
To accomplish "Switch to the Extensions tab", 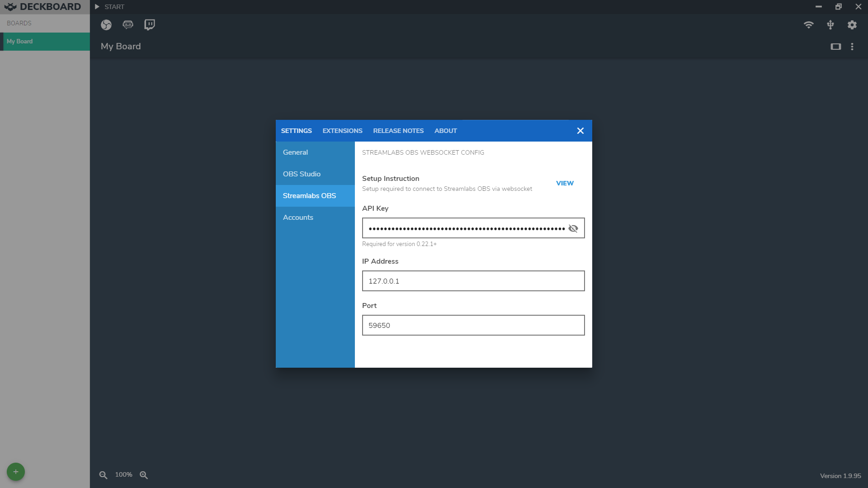I will coord(342,131).
